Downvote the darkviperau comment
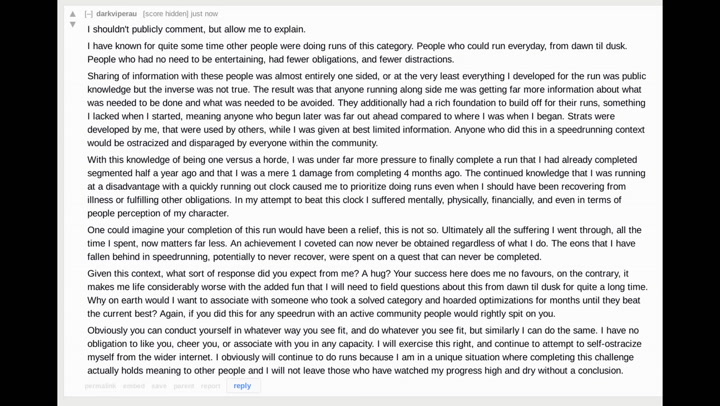 click(x=73, y=24)
